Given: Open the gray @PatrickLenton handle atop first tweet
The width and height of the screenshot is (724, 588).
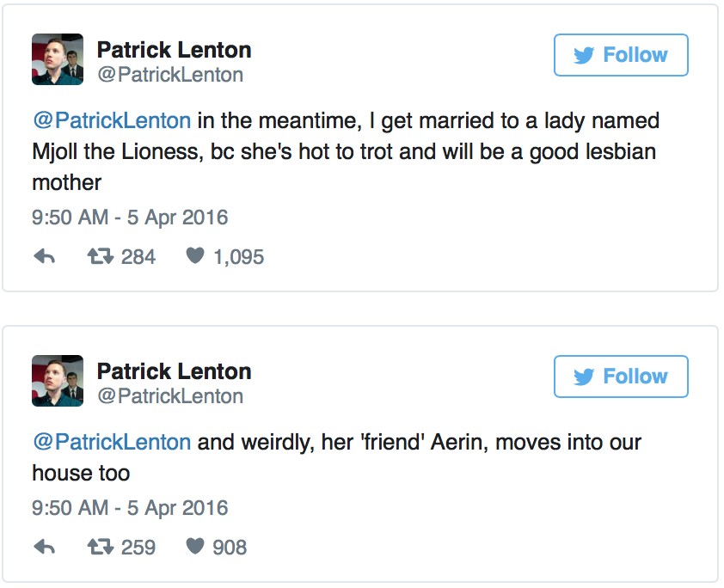Looking at the screenshot, I should pos(170,75).
